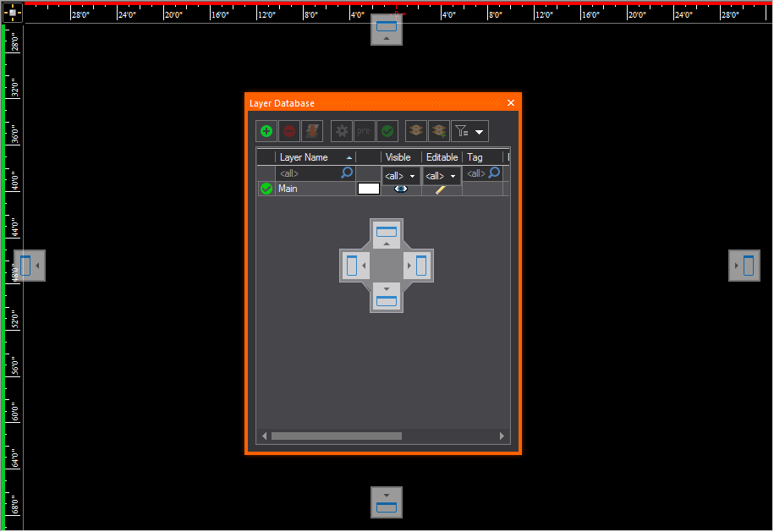Select the Main layer row name
The image size is (774, 532).
(x=288, y=189)
